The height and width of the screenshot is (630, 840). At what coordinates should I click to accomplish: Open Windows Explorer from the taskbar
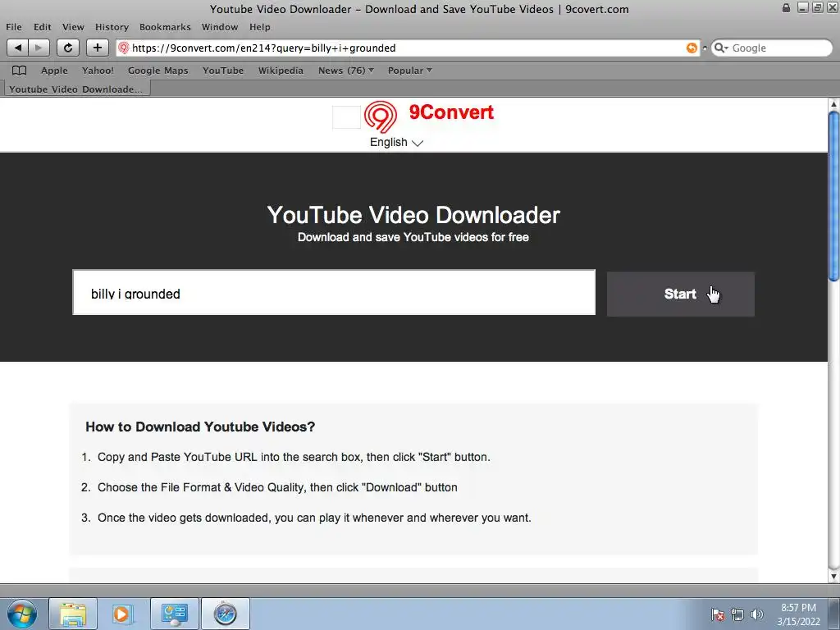click(73, 614)
